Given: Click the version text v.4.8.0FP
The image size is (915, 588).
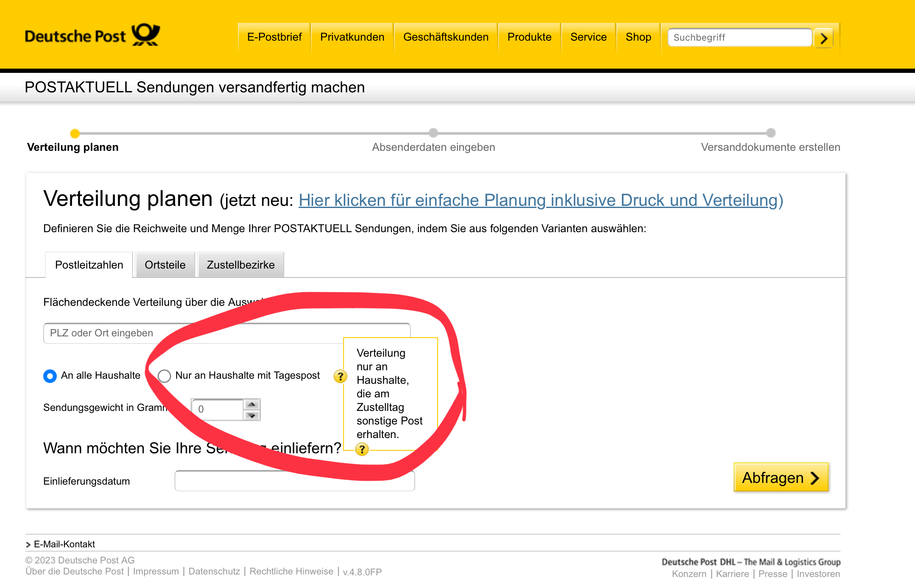Looking at the screenshot, I should pyautogui.click(x=362, y=572).
